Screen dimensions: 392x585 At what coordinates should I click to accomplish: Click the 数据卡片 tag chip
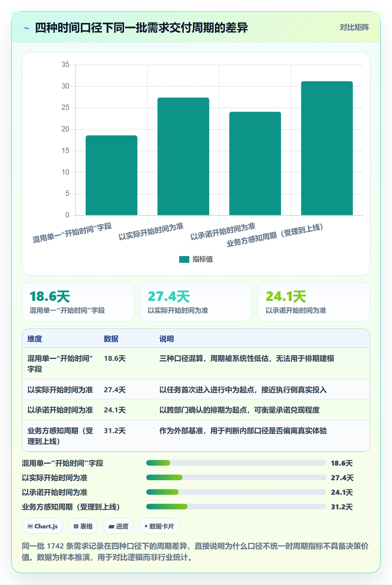[x=159, y=526]
